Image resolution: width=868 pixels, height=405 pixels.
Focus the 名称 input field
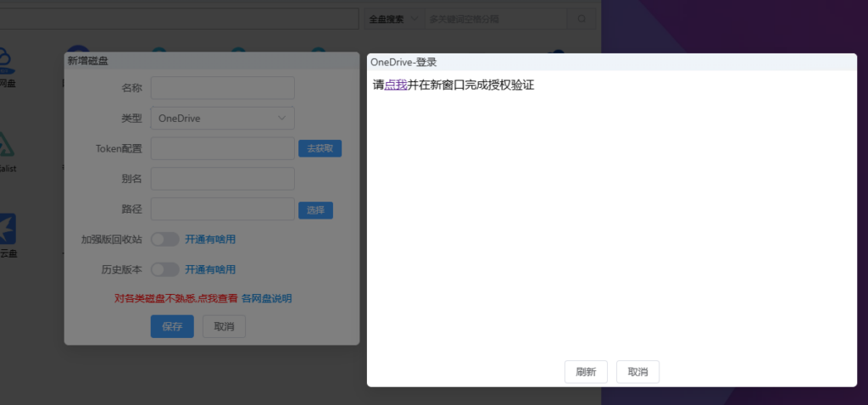223,88
